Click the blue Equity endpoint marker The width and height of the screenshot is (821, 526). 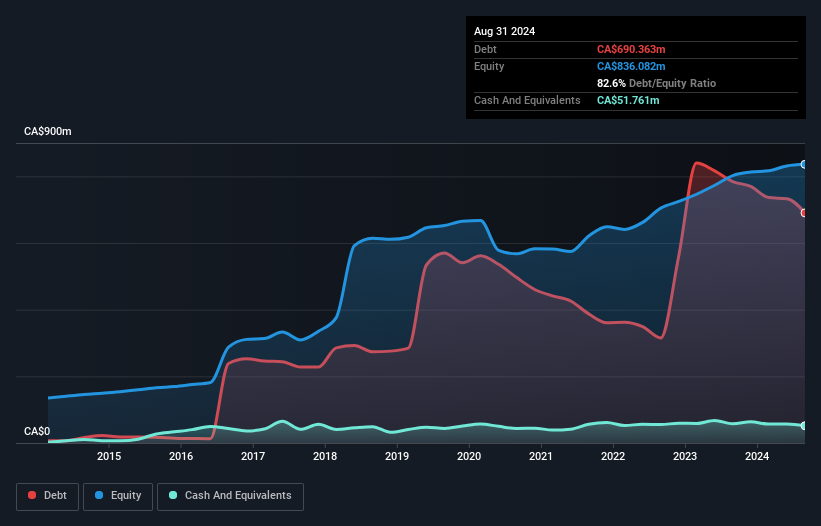point(804,164)
